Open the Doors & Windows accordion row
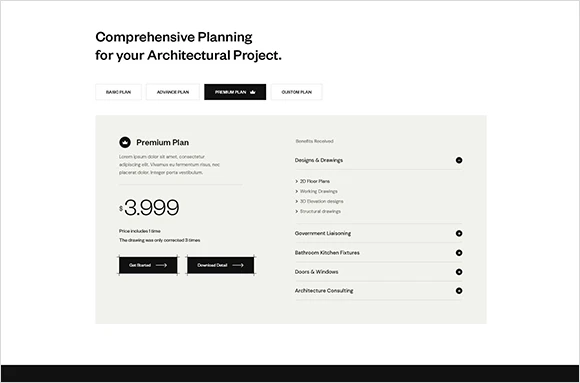The height and width of the screenshot is (383, 580). coord(378,272)
